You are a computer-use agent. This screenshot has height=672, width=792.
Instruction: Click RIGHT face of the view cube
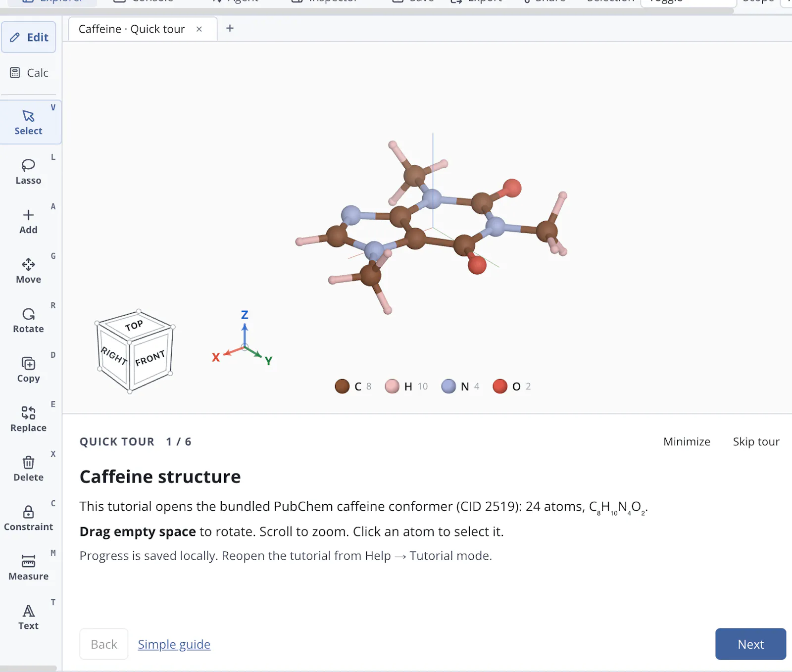pyautogui.click(x=114, y=356)
